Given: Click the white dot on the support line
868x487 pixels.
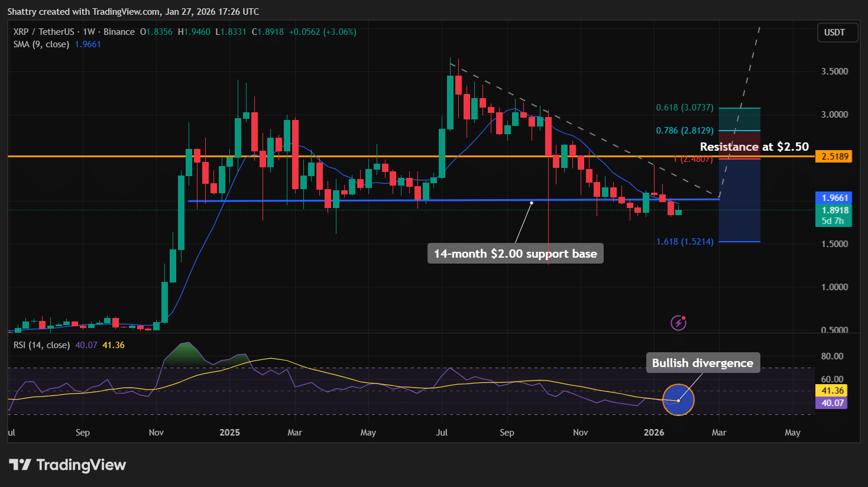Looking at the screenshot, I should [532, 203].
